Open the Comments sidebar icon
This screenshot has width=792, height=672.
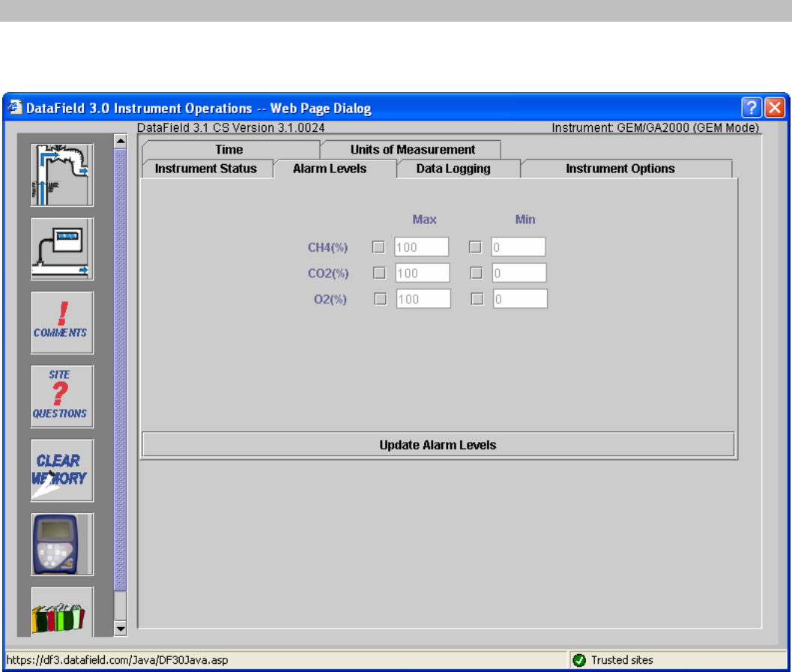coord(62,323)
